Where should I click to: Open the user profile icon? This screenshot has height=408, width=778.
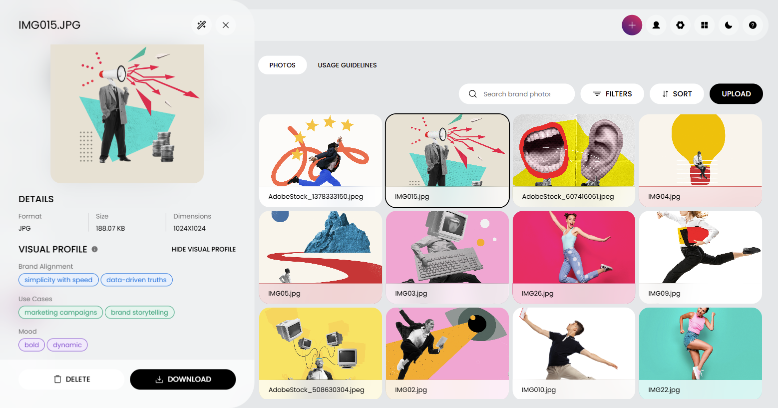[x=656, y=25]
